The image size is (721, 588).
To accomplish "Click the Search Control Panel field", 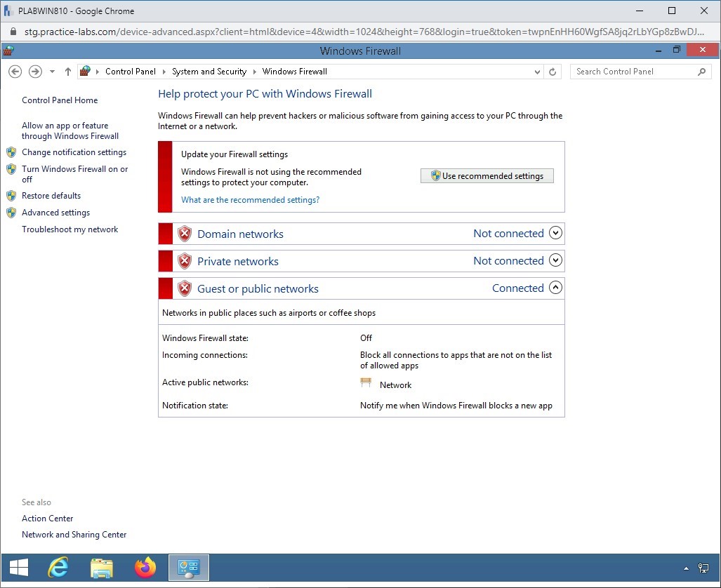I will 632,72.
